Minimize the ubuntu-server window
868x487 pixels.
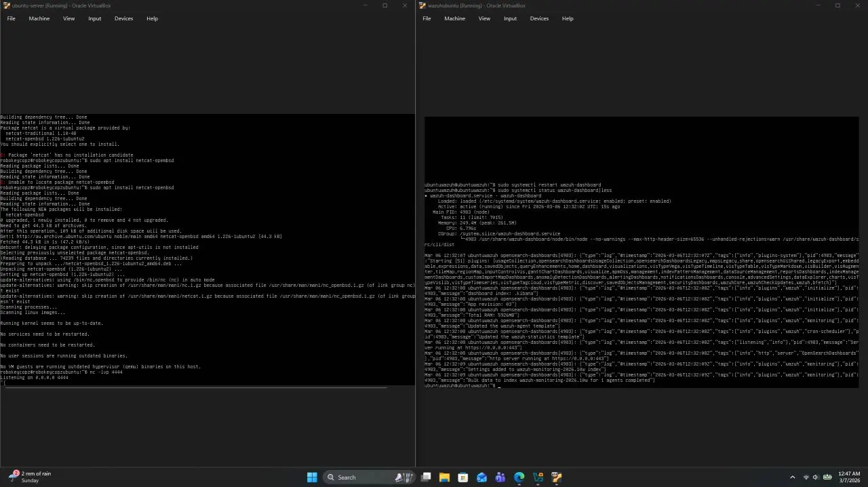coord(364,5)
